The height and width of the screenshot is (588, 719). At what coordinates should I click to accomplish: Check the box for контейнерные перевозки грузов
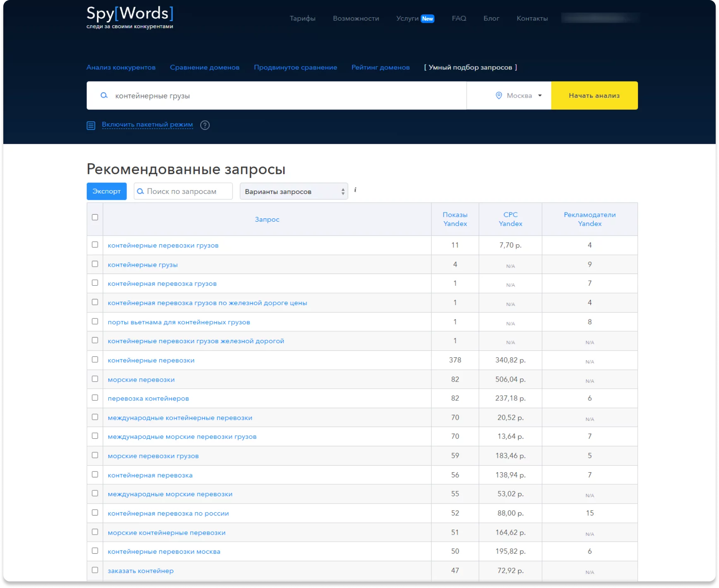pos(95,245)
